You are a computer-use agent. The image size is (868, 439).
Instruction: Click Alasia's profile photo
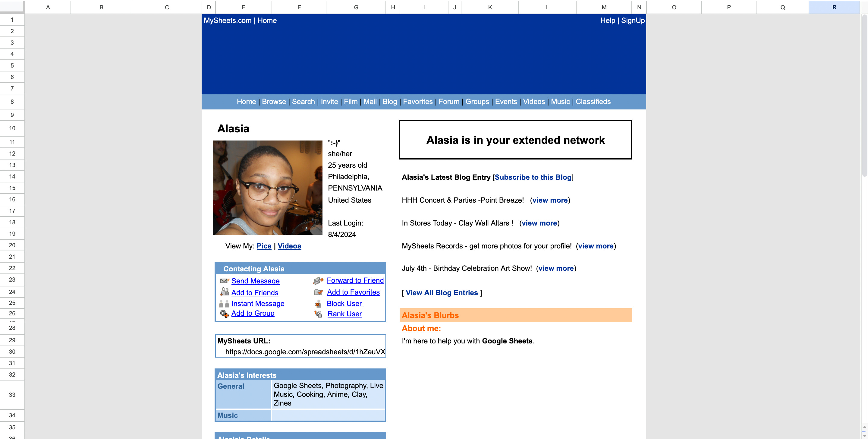click(267, 188)
